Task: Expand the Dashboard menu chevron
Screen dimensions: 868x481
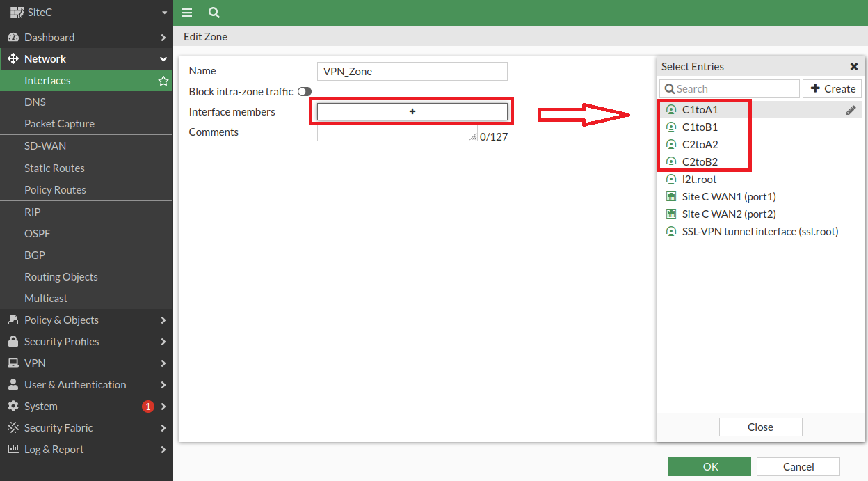Action: coord(163,38)
